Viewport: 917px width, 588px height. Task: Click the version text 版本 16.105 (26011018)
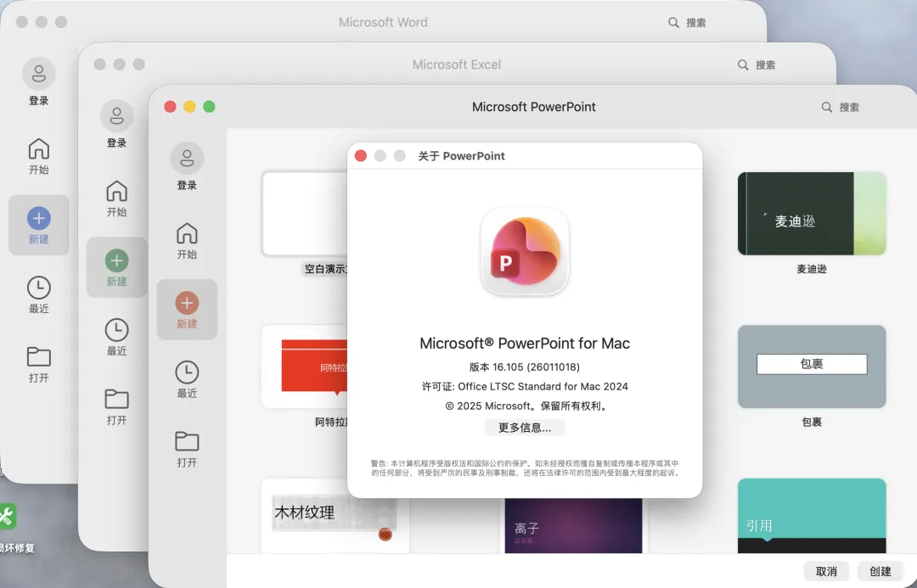click(x=525, y=367)
